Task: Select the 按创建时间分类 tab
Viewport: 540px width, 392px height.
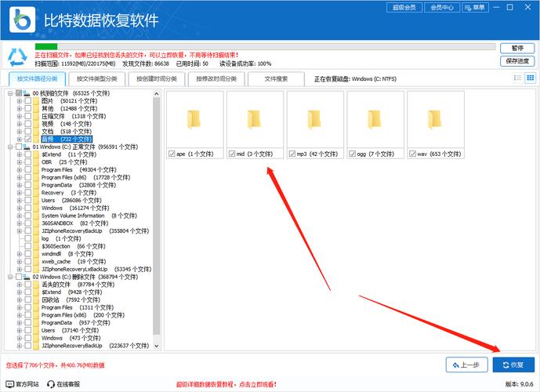Action: coord(157,79)
